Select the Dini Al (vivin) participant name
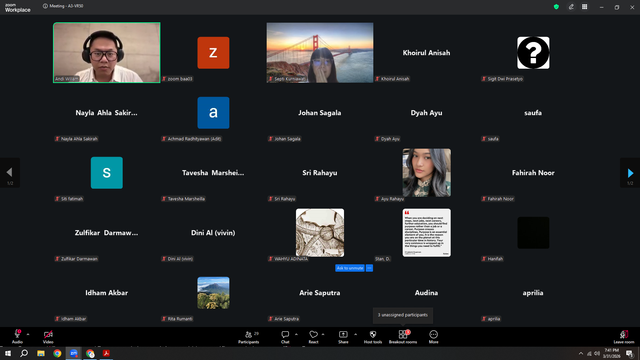The height and width of the screenshot is (360, 640). tap(213, 233)
